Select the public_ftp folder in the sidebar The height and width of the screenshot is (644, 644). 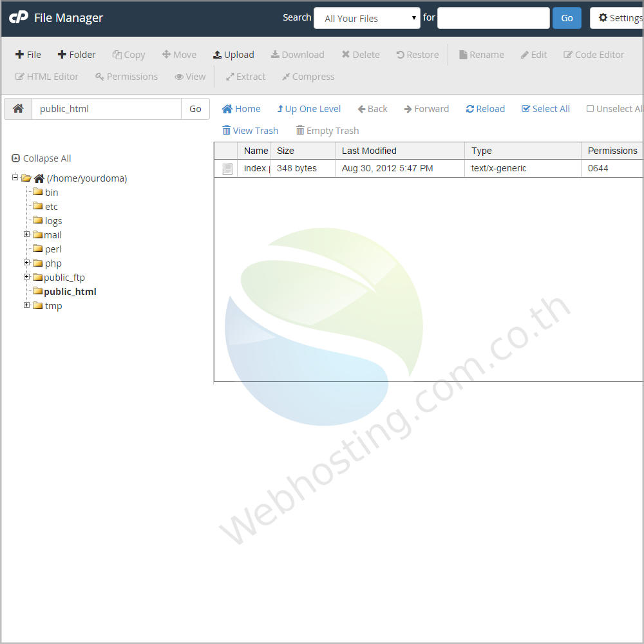point(65,277)
